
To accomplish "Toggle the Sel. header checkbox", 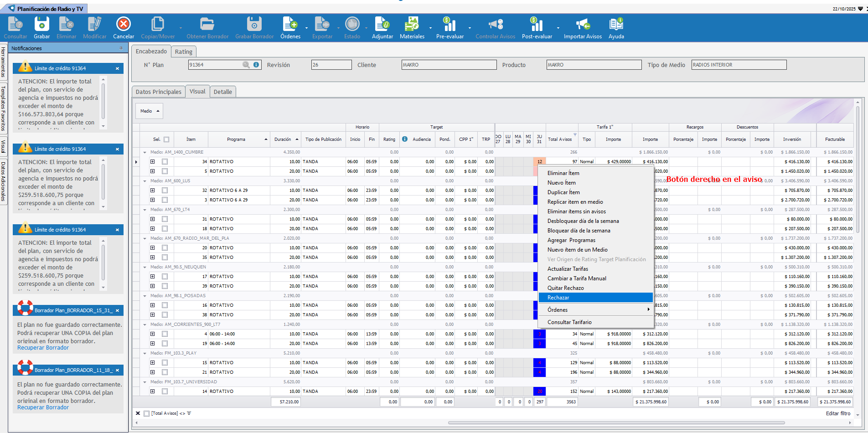I will coord(166,139).
